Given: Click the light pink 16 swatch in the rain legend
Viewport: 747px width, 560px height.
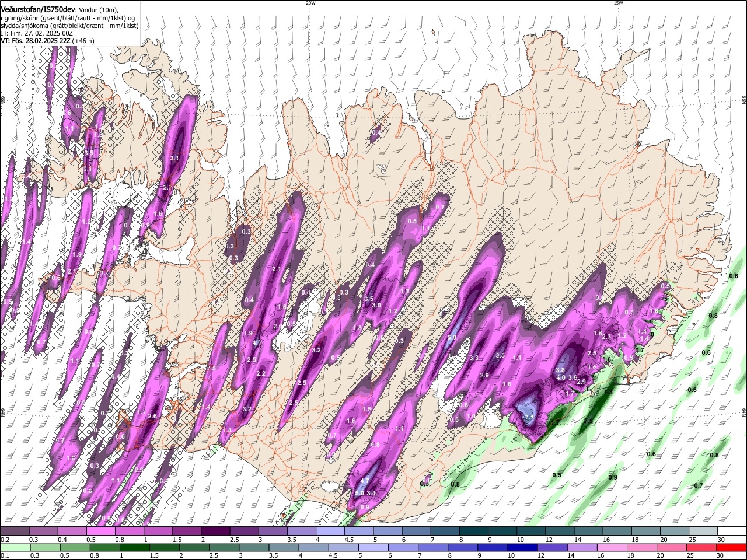Looking at the screenshot, I should (611, 547).
